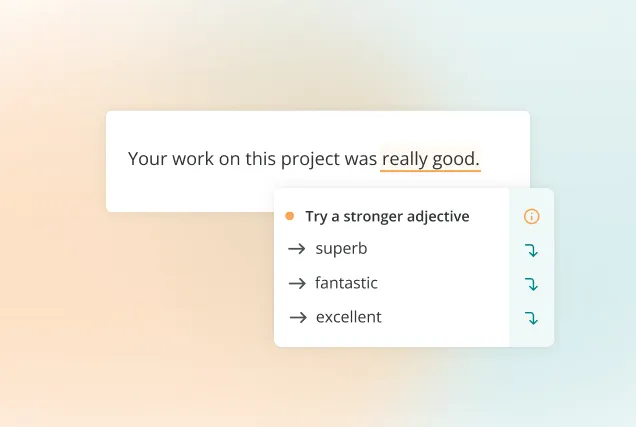This screenshot has width=636, height=427.
Task: Place cursor on the word project
Action: pyautogui.click(x=310, y=159)
